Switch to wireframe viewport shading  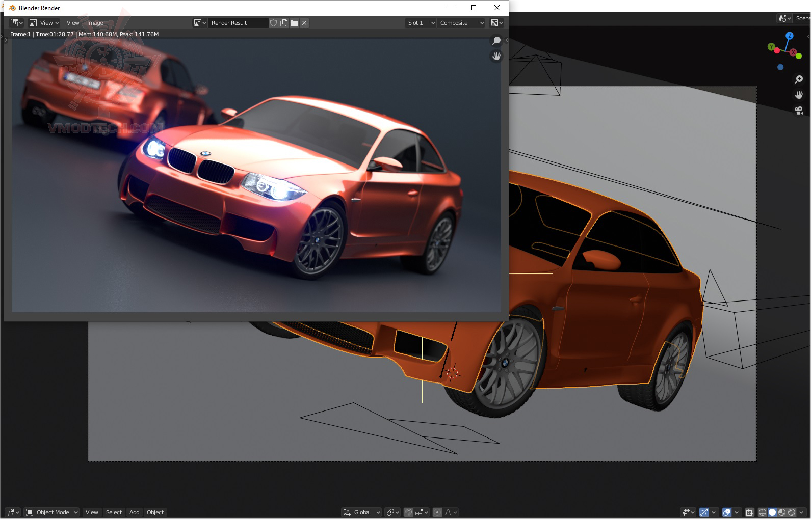763,512
